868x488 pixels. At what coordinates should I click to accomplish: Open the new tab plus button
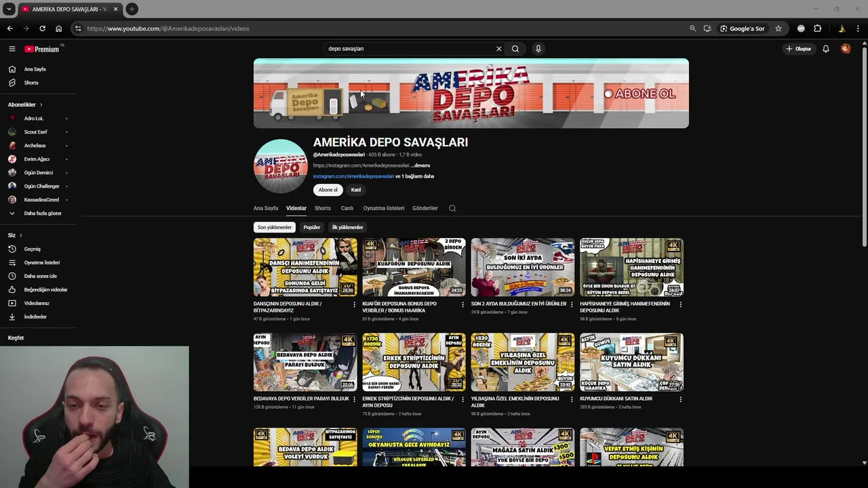click(132, 9)
